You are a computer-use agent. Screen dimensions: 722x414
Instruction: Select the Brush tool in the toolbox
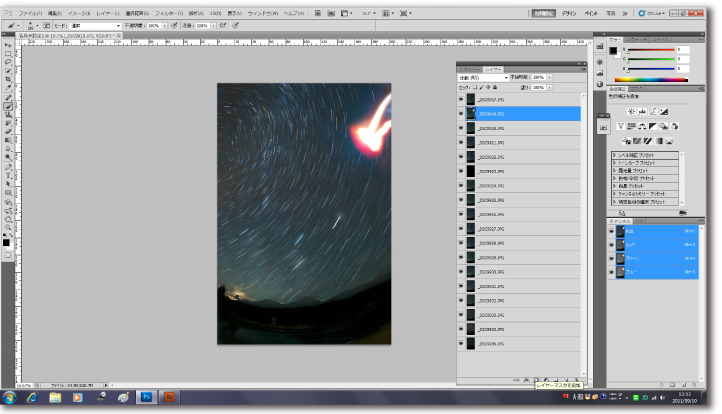tap(8, 106)
